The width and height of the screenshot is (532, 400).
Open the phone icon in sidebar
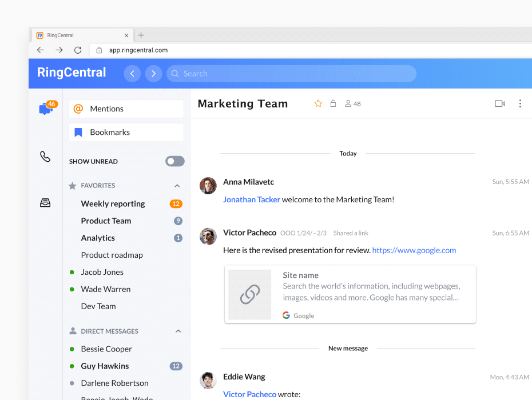45,157
